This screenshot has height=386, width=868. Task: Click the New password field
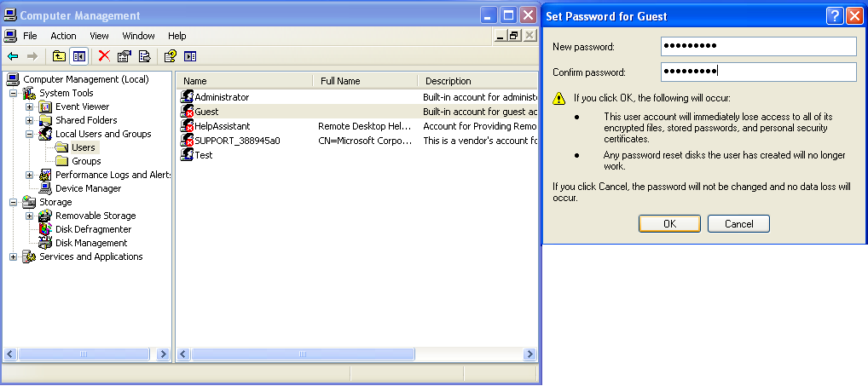click(x=759, y=47)
